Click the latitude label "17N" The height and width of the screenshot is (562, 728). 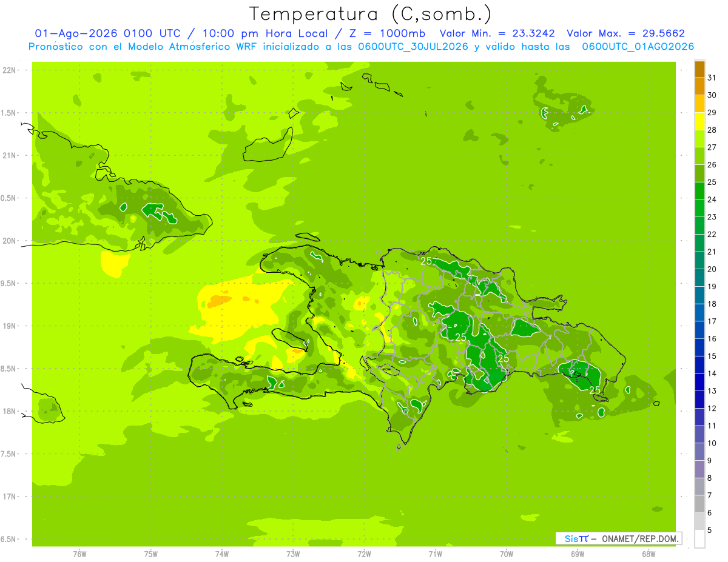click(10, 497)
